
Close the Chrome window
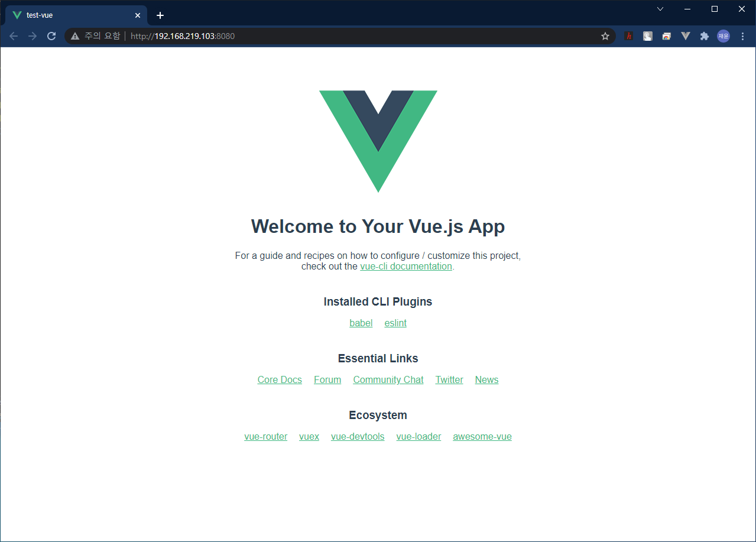742,9
